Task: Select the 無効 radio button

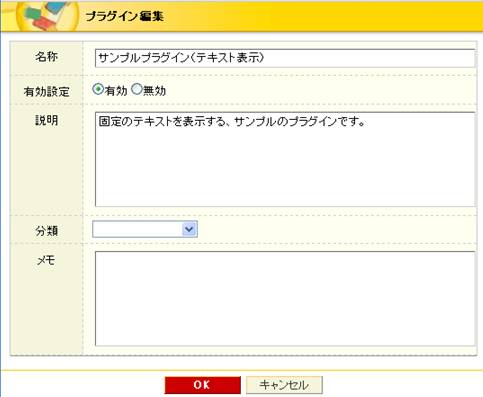Action: click(137, 89)
